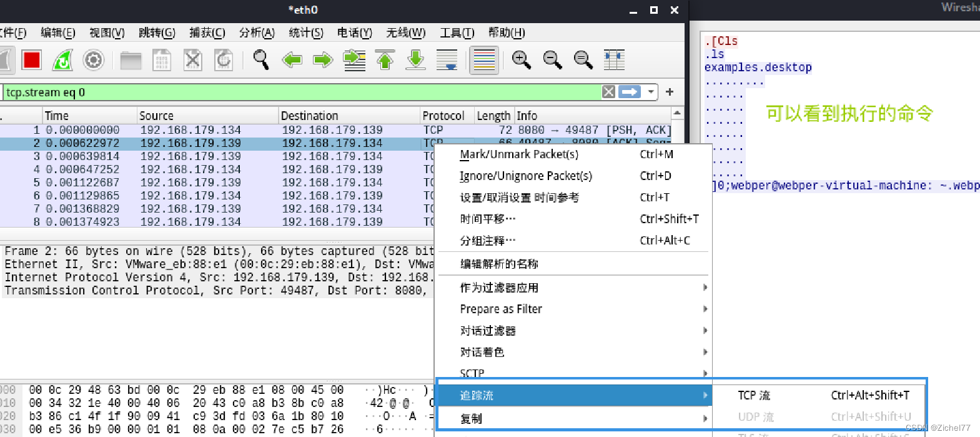Open the 统计(S) menu
The height and width of the screenshot is (437, 980).
point(306,33)
